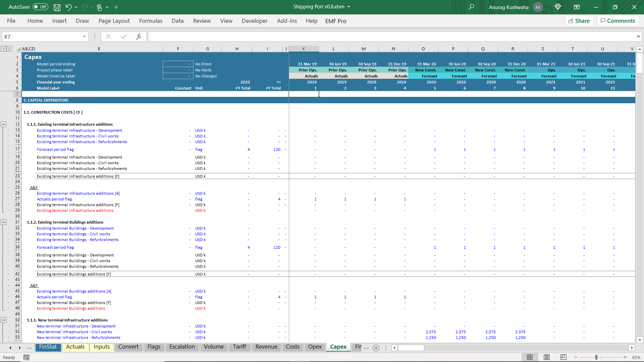Open the Search magnifier icon
This screenshot has height=362, width=644.
pyautogui.click(x=471, y=7)
